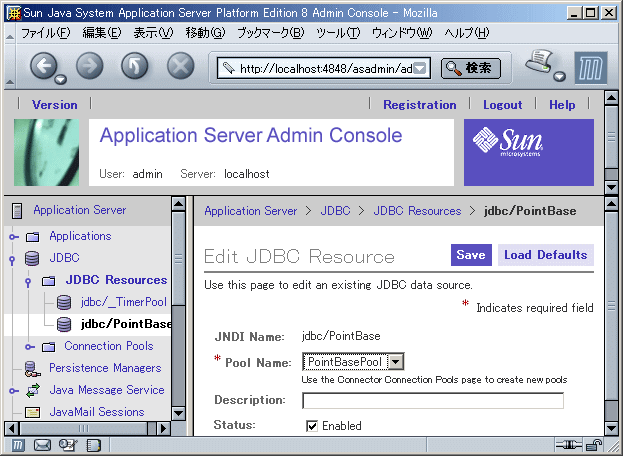Click the browser Forward arrow button
The image size is (623, 456).
[89, 66]
